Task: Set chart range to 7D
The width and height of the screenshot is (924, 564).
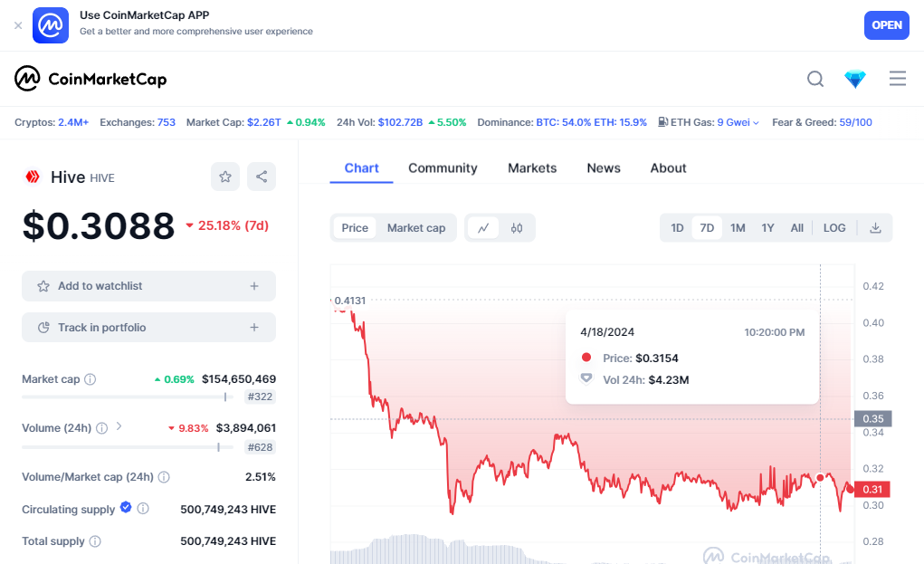Action: [x=707, y=228]
